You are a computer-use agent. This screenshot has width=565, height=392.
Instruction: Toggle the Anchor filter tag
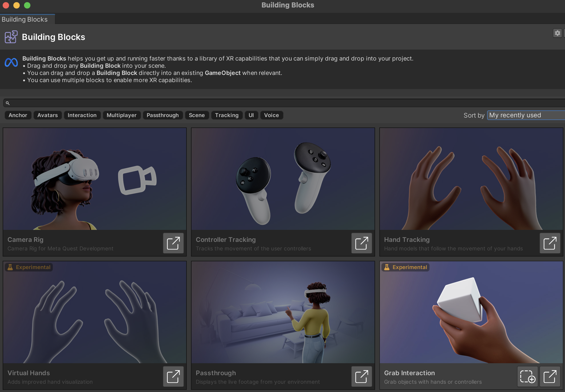18,115
